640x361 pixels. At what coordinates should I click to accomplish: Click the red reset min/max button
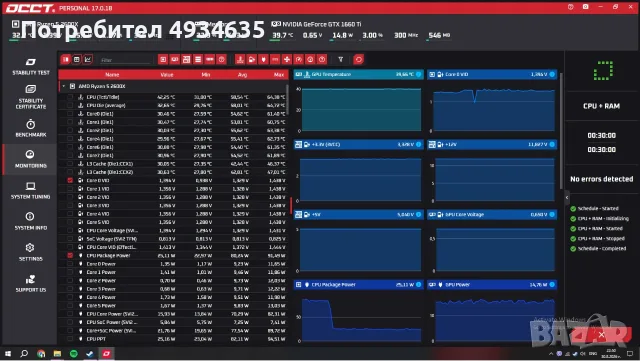pos(358,60)
